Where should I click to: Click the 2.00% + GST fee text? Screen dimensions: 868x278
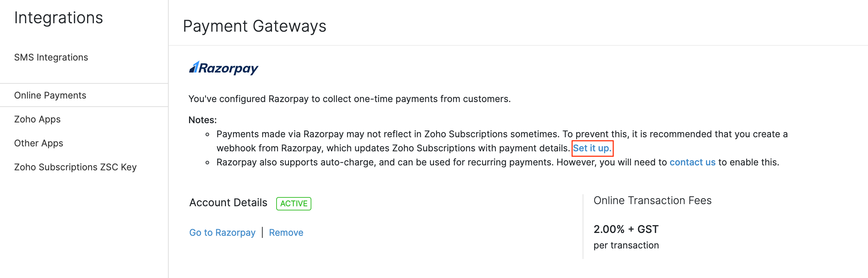pyautogui.click(x=626, y=229)
